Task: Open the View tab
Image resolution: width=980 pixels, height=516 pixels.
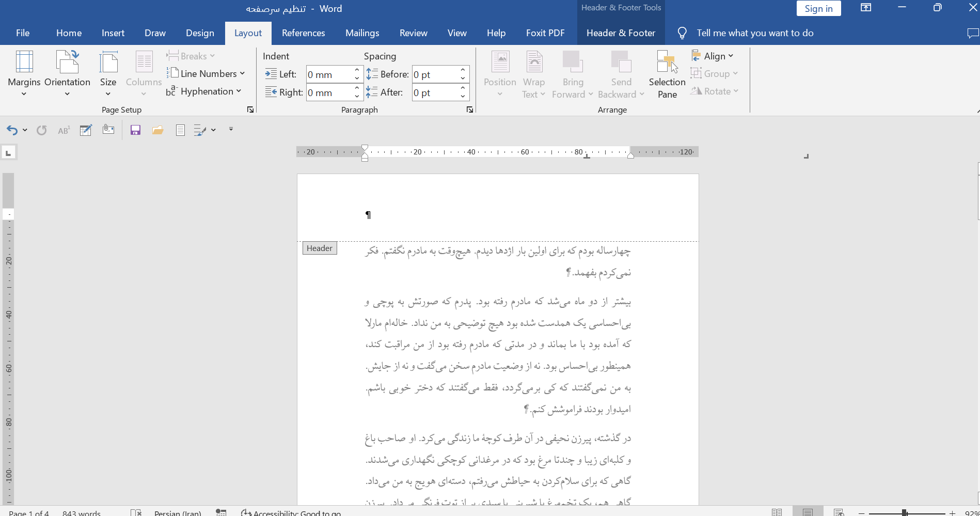Action: [457, 33]
